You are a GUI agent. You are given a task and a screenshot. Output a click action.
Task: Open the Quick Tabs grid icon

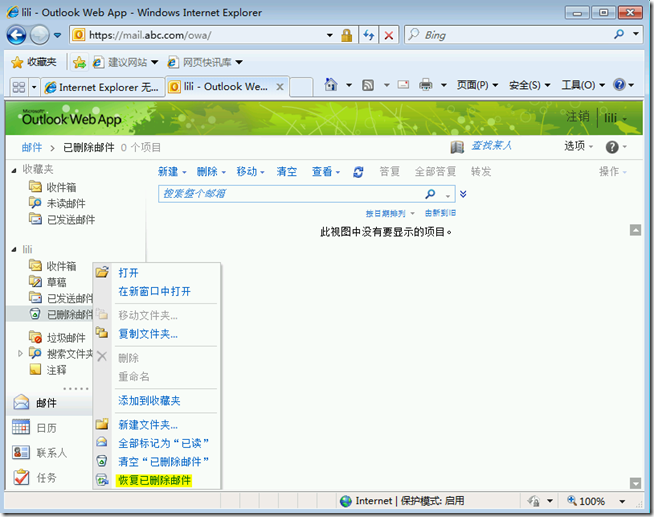(x=19, y=87)
